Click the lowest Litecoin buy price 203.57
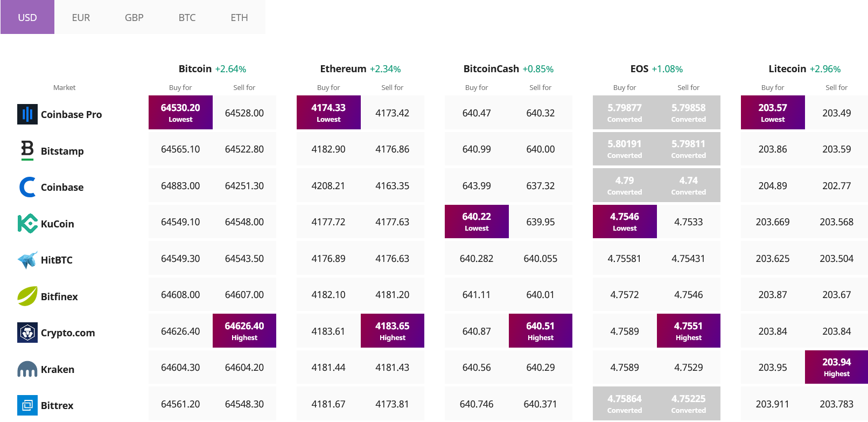This screenshot has height=422, width=868. coord(773,113)
